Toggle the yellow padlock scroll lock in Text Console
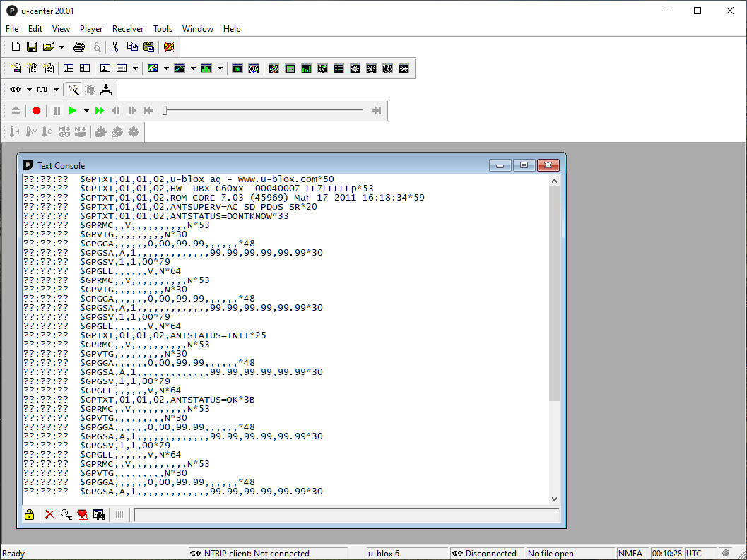The image size is (747, 560). (x=30, y=514)
